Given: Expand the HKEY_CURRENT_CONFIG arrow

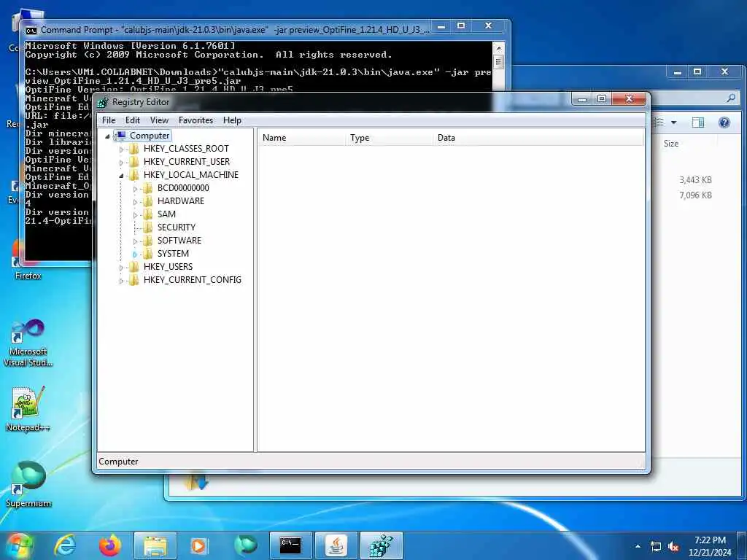Looking at the screenshot, I should point(122,281).
